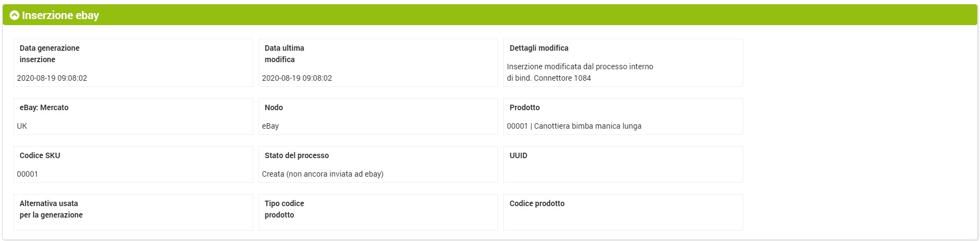Click the Dettagli modifica description text

[580, 72]
